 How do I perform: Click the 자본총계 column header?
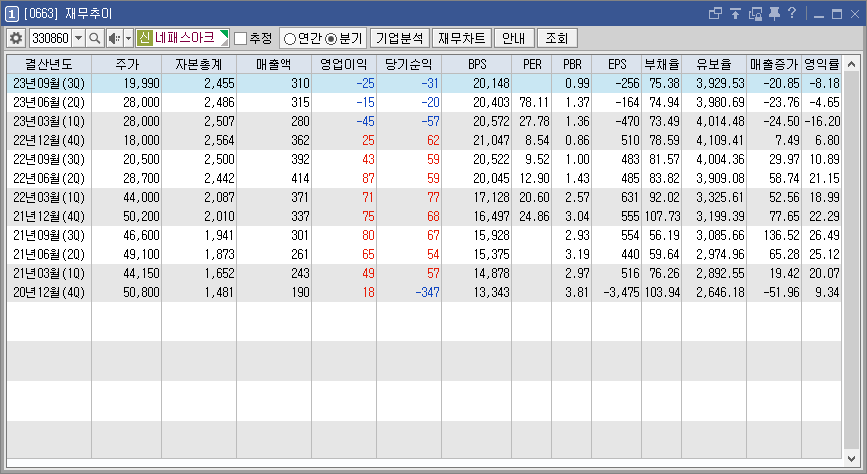click(x=199, y=64)
